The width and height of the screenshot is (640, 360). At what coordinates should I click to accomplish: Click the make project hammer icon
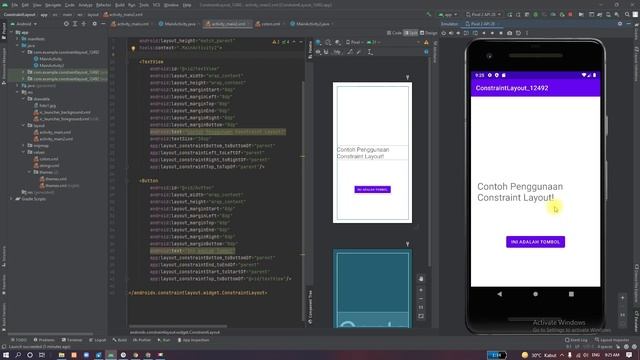429,15
